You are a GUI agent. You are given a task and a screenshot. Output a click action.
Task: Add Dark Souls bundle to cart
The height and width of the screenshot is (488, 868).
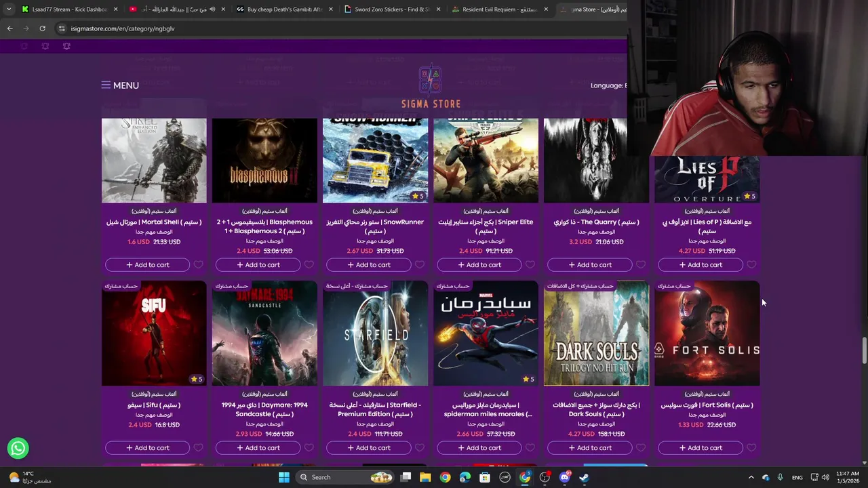click(589, 448)
